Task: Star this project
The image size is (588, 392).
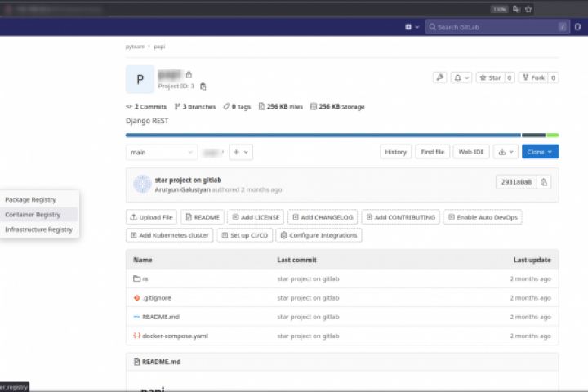Action: [491, 78]
